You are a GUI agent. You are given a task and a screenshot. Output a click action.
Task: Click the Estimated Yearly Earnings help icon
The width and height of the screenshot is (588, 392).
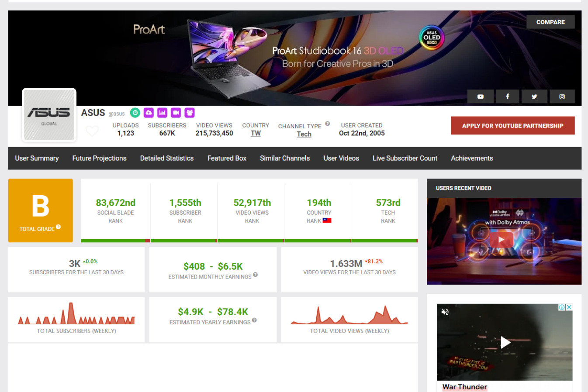(254, 320)
